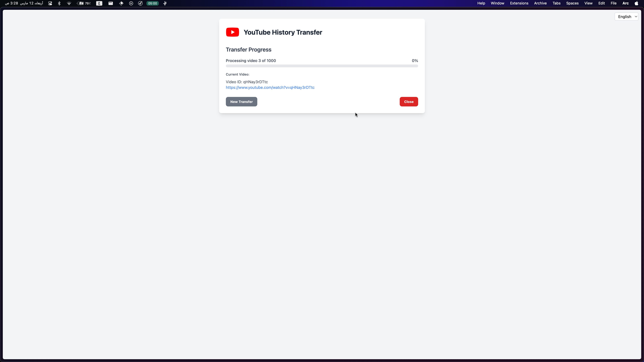
Task: Open the Apple menu
Action: tap(636, 3)
